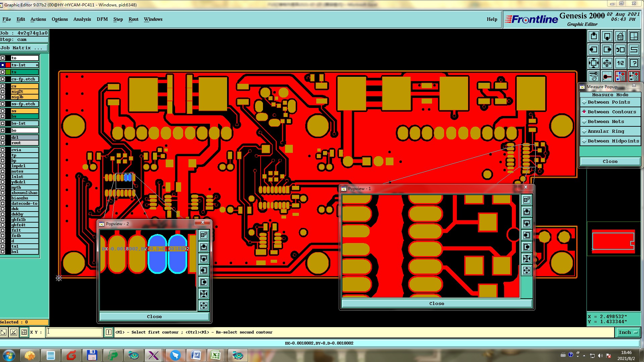Open the DFM menu
The height and width of the screenshot is (362, 644).
[102, 19]
